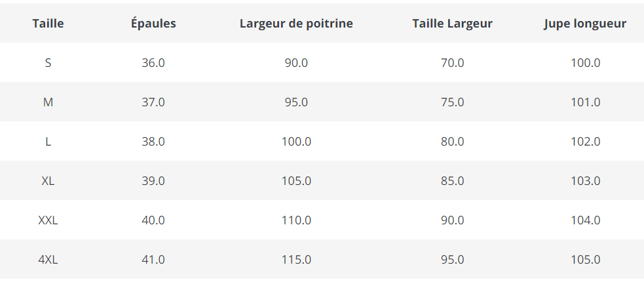Click the Taille Largeur column header

click(452, 24)
